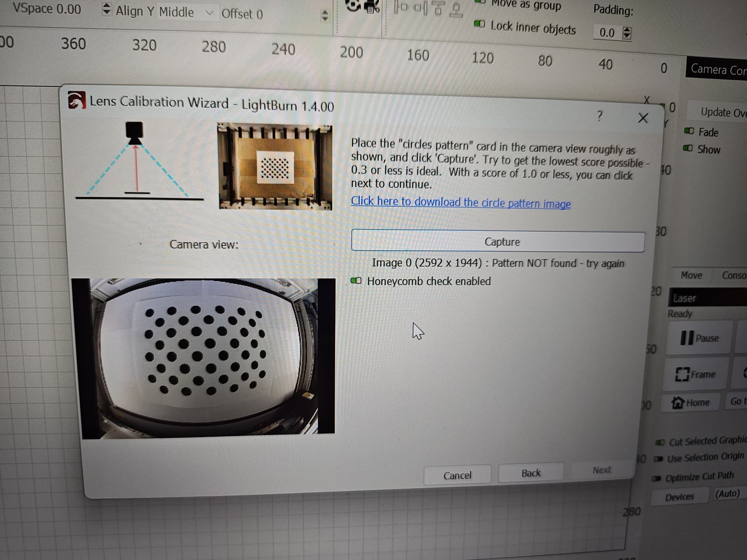This screenshot has width=747, height=560.
Task: Open the wizard help question mark
Action: click(x=600, y=116)
